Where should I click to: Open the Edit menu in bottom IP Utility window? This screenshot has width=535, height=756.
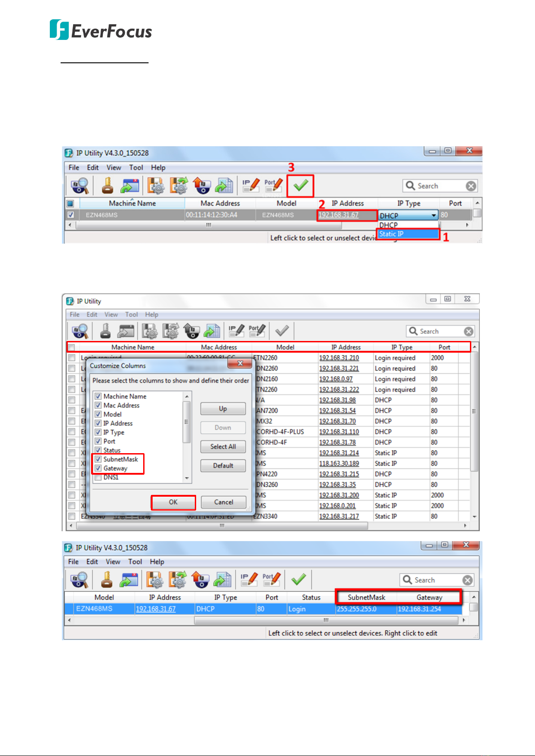[x=92, y=562]
